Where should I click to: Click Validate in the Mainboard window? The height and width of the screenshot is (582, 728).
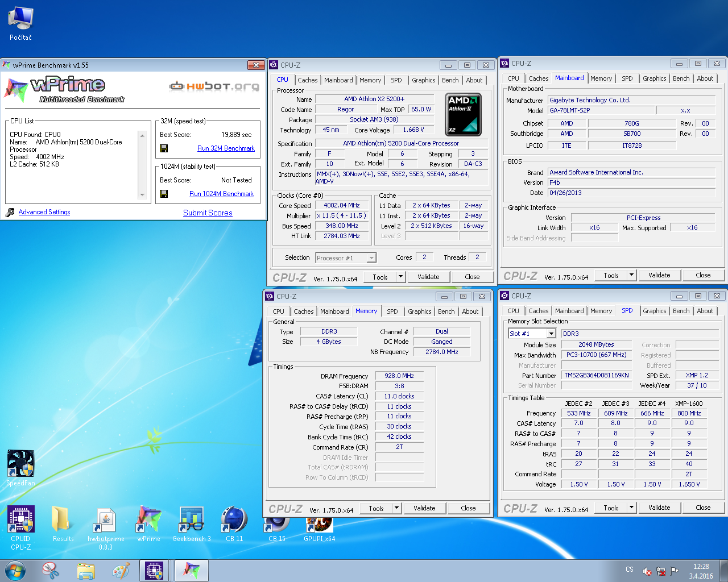[x=659, y=276]
